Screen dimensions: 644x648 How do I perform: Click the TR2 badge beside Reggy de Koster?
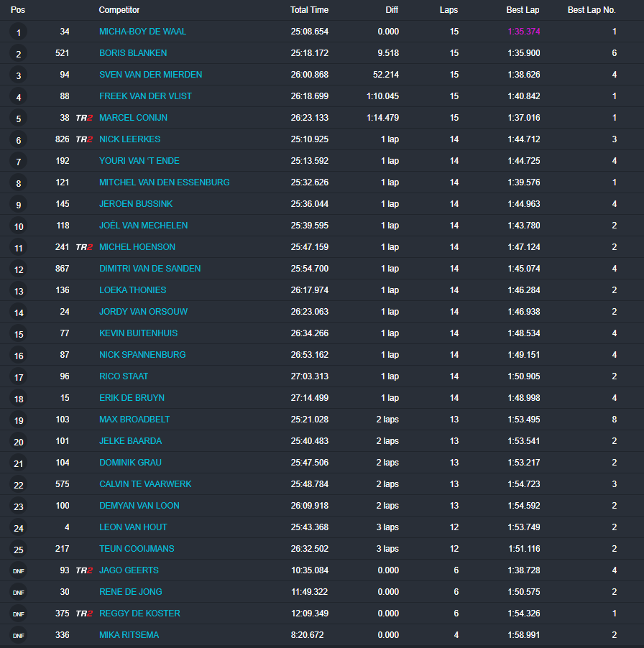click(x=84, y=614)
